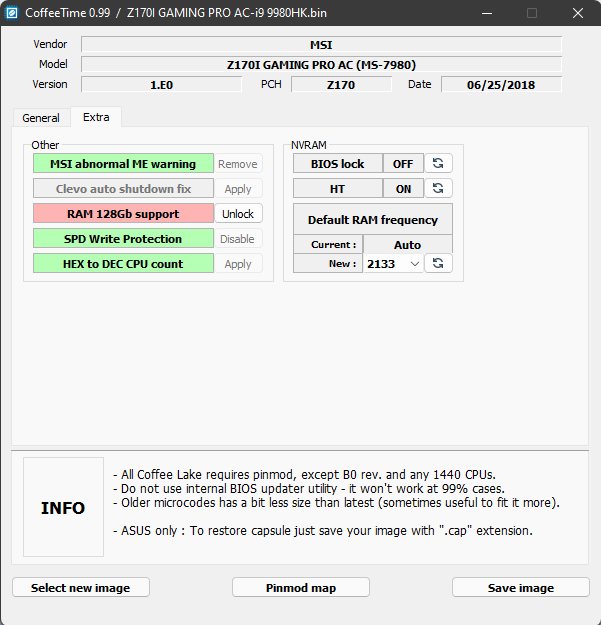This screenshot has height=625, width=601.
Task: Click the HEX to DEC CPU count label
Action: click(123, 263)
